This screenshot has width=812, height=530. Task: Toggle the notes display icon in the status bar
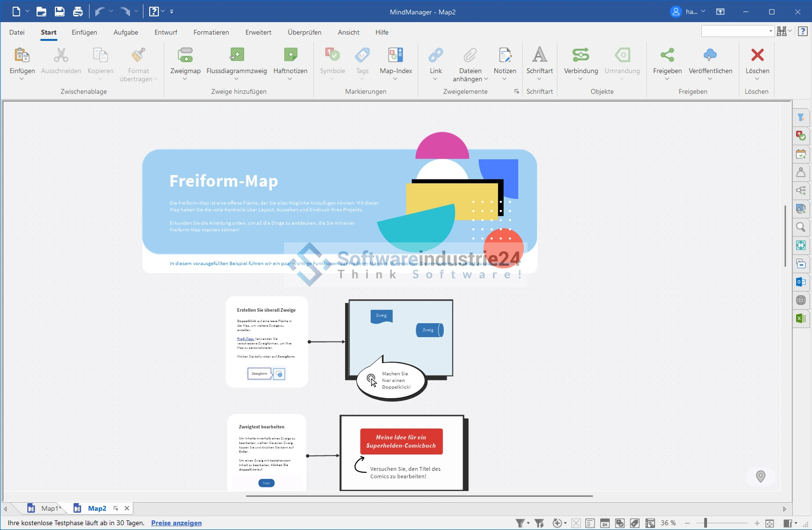(591, 523)
